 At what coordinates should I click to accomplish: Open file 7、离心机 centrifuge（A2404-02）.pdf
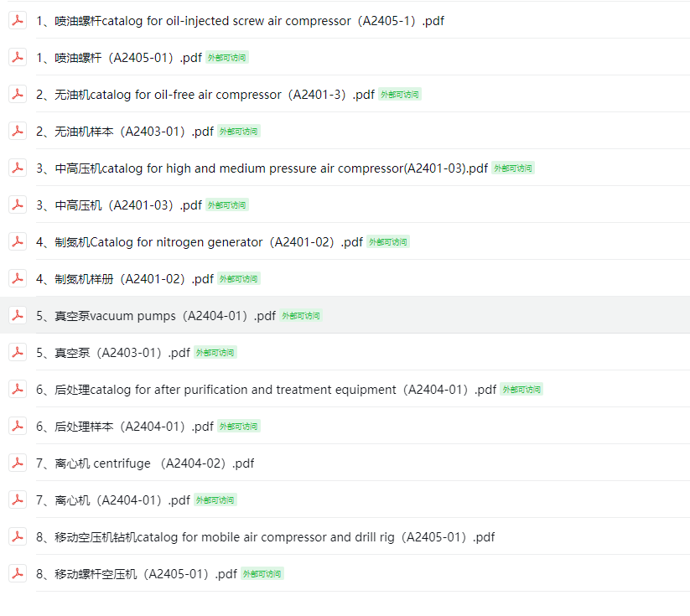[145, 463]
